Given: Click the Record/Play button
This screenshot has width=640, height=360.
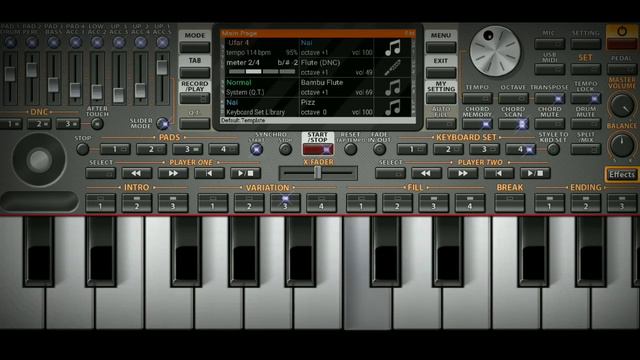Looking at the screenshot, I should point(195,98).
